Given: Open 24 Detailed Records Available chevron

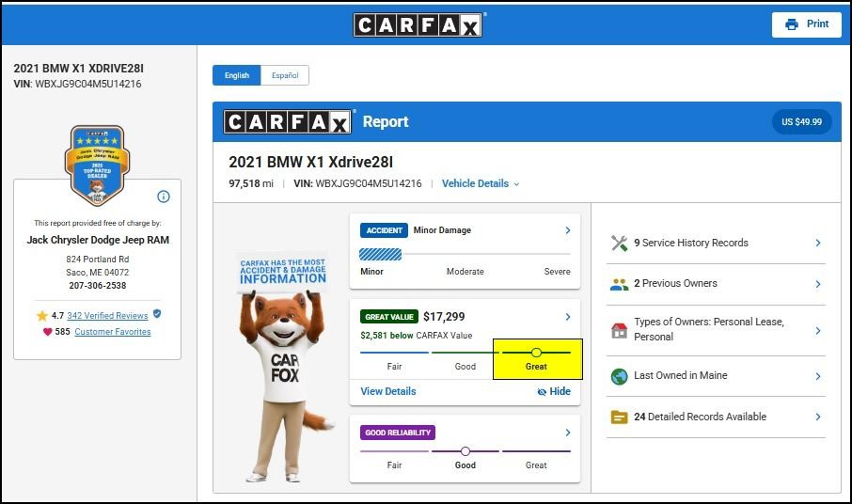Looking at the screenshot, I should (x=818, y=417).
